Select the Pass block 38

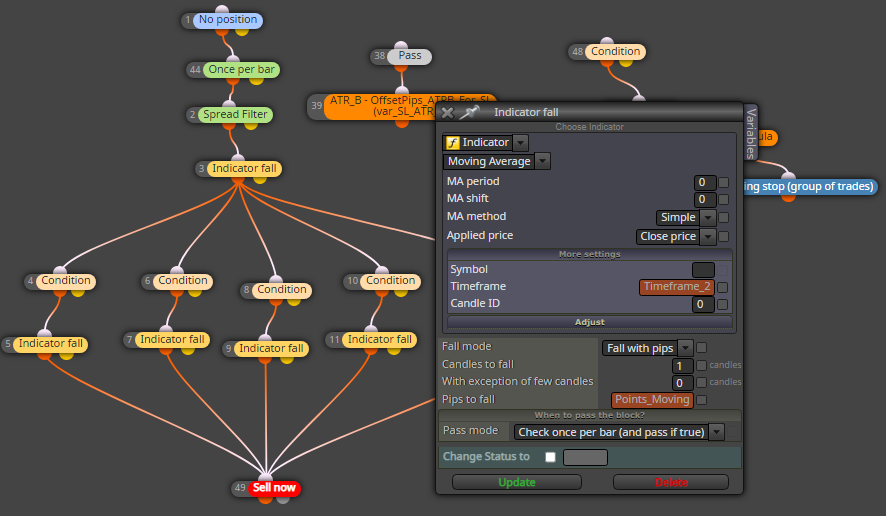coord(410,56)
